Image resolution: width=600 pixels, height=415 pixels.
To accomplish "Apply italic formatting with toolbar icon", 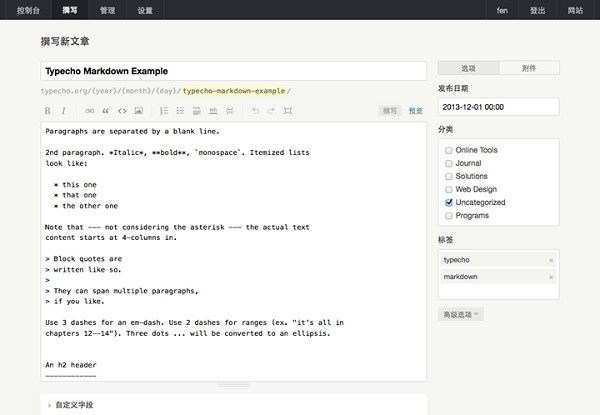I will pos(64,110).
